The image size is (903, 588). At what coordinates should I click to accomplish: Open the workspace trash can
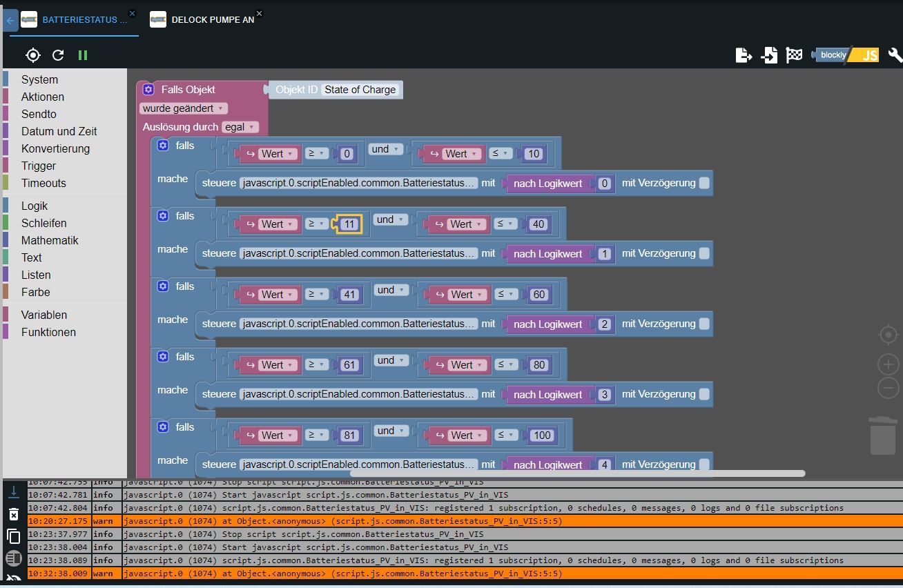[883, 435]
